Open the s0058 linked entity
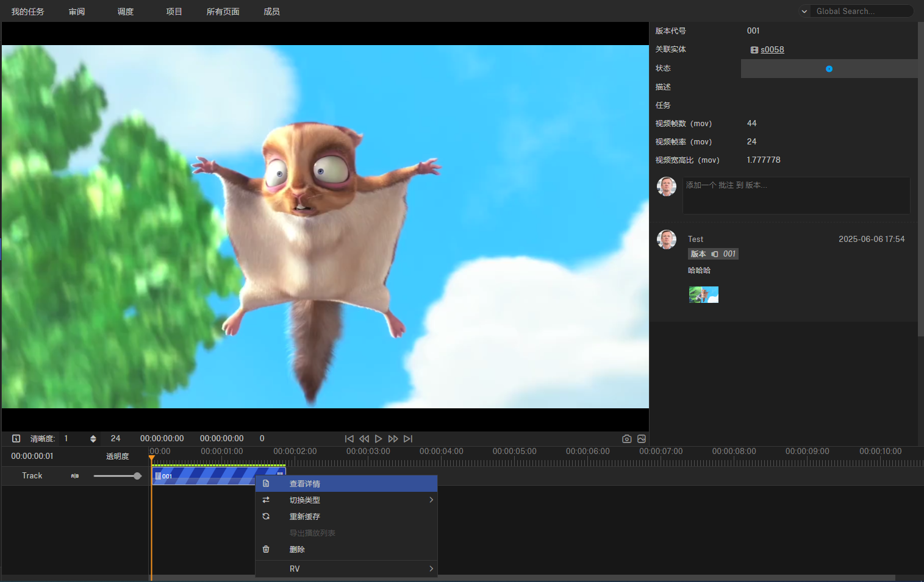The image size is (924, 582). [772, 50]
